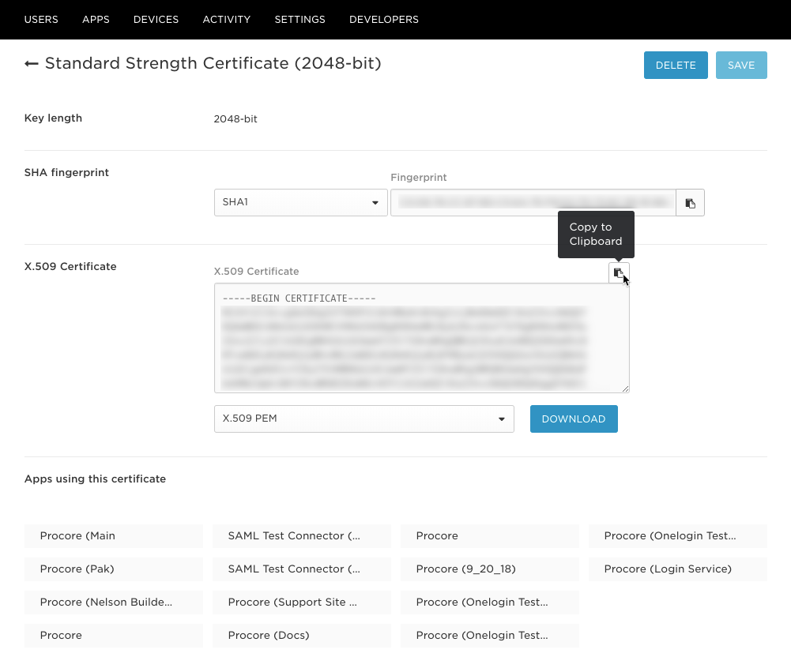This screenshot has width=791, height=672.
Task: Copy the X.509 certificate to clipboard
Action: pyautogui.click(x=619, y=272)
